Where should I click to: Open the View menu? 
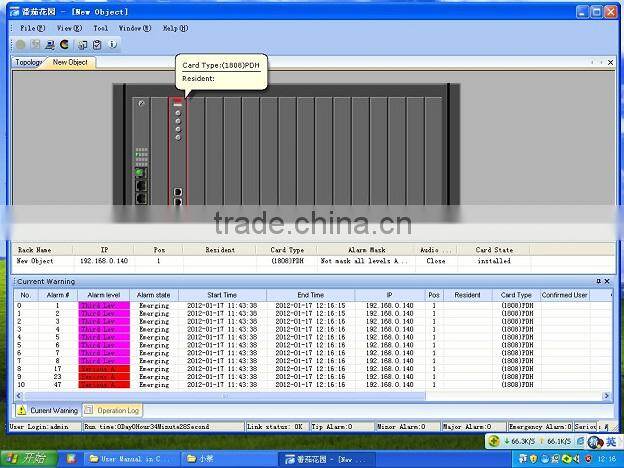[x=68, y=29]
